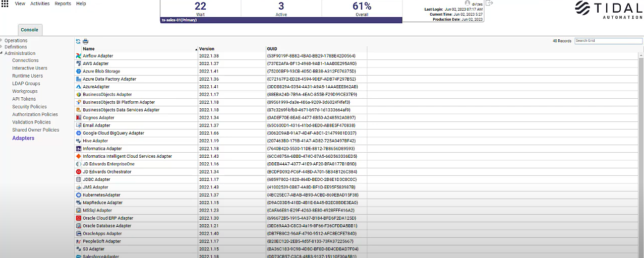Click the Google Cloud BigQuery Adapter icon
644x258 pixels.
coord(78,134)
